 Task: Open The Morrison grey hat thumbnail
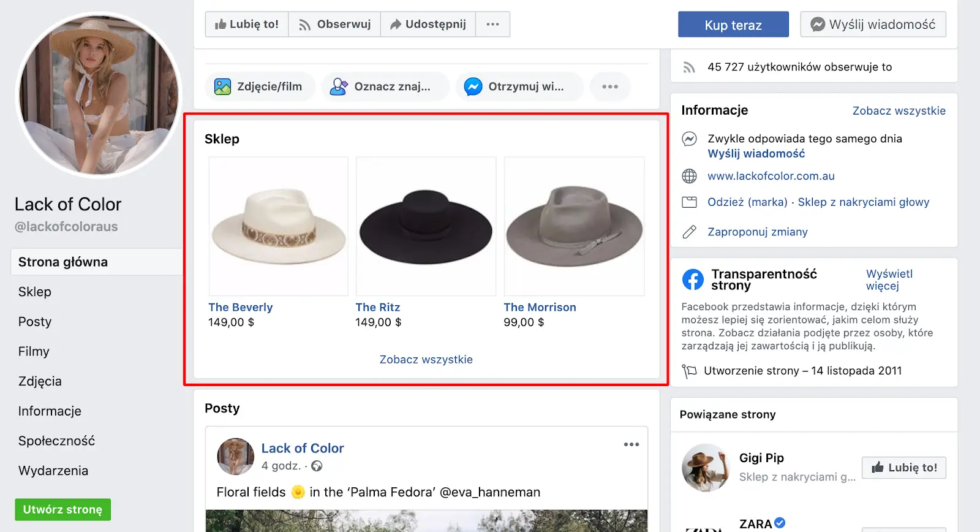(x=574, y=226)
